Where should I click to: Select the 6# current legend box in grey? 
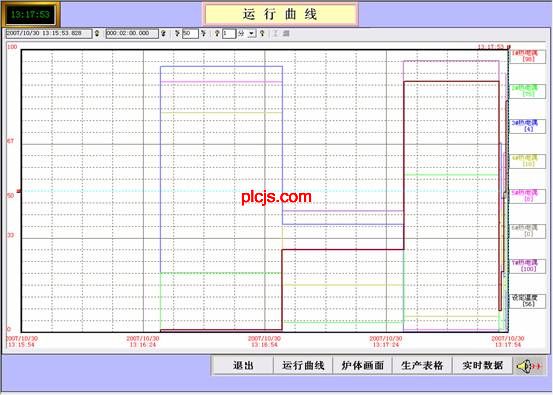pyautogui.click(x=527, y=231)
